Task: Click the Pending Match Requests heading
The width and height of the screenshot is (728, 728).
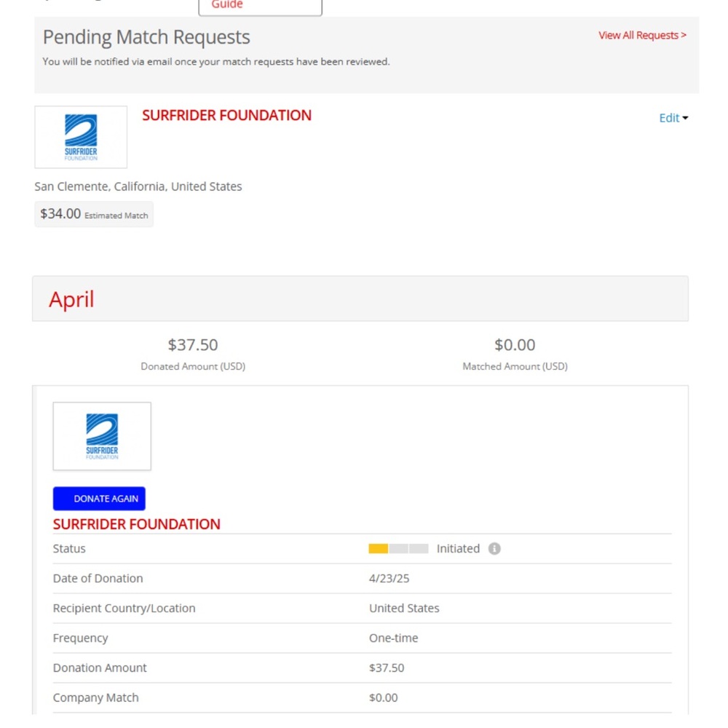Action: coord(146,37)
